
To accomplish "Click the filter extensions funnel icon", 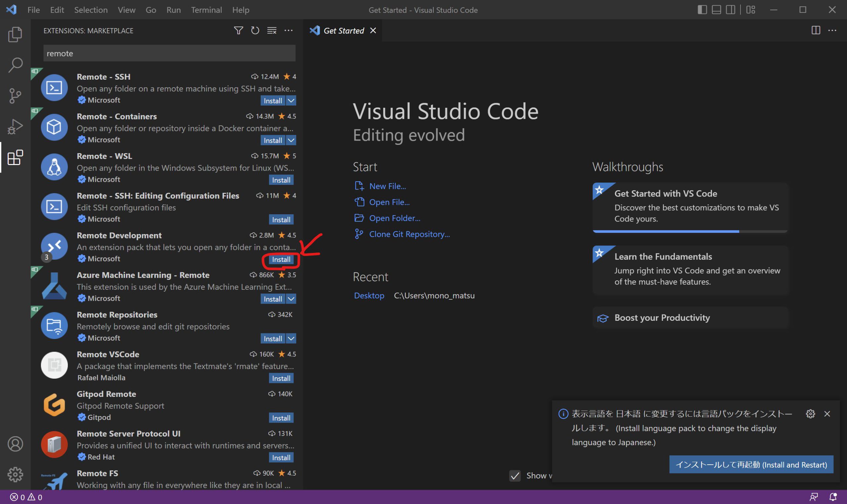I will (239, 30).
